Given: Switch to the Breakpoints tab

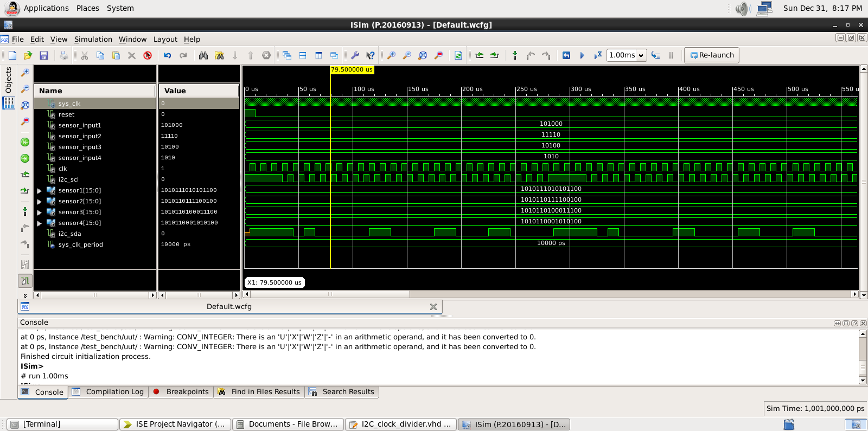Looking at the screenshot, I should click(x=181, y=392).
